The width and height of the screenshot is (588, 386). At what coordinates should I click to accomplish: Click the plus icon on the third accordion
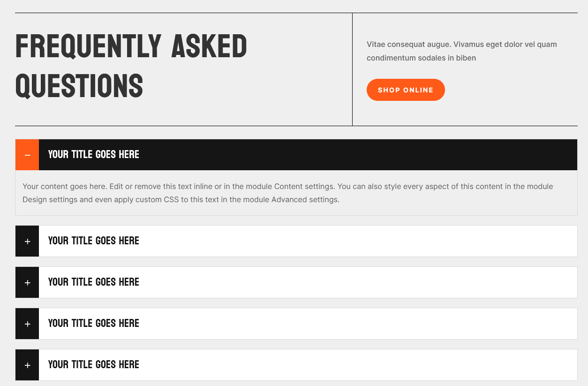pyautogui.click(x=27, y=282)
